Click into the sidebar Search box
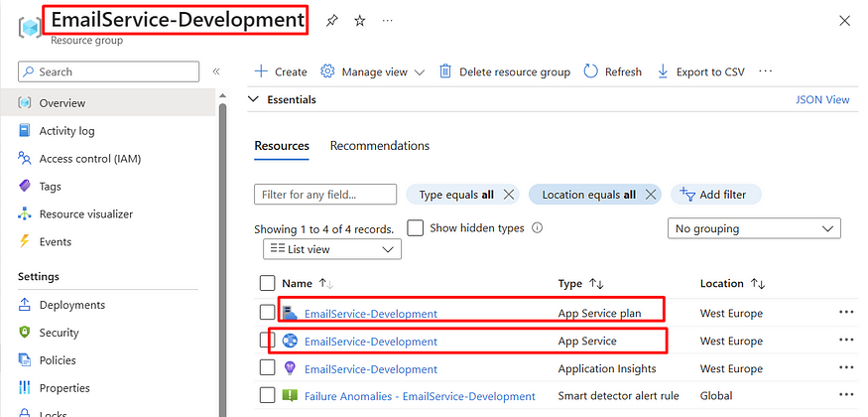This screenshot has width=868, height=417. click(x=108, y=71)
